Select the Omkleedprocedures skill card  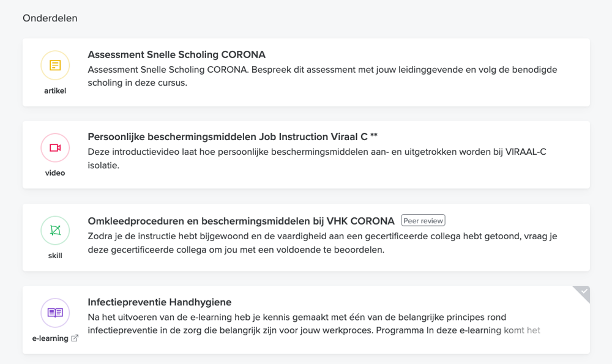click(306, 237)
